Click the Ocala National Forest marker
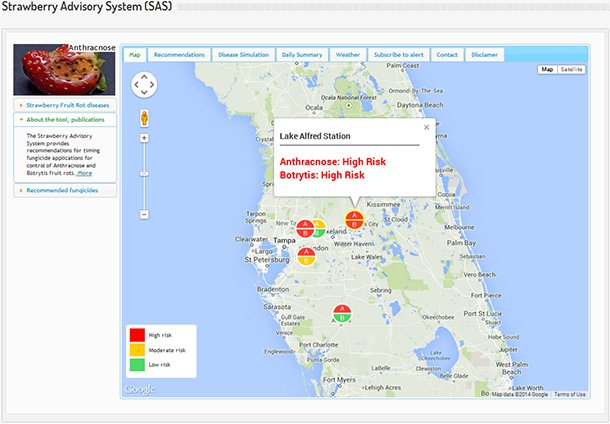 (x=349, y=105)
